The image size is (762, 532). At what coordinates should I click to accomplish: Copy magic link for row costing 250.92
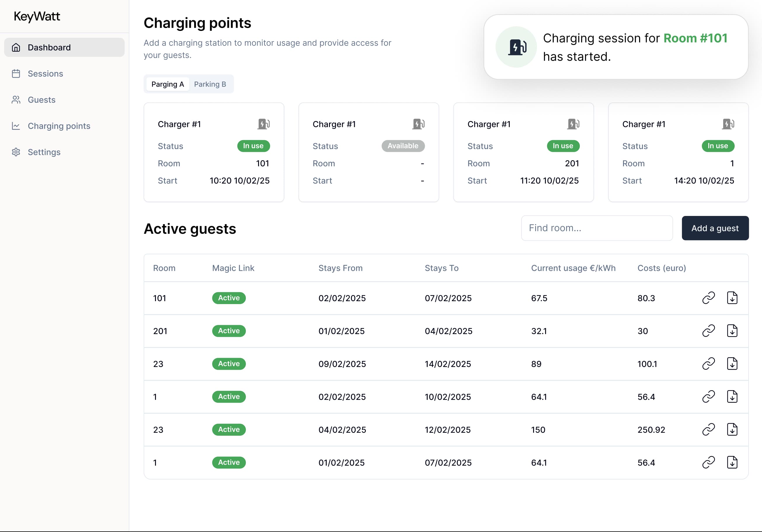pyautogui.click(x=709, y=429)
